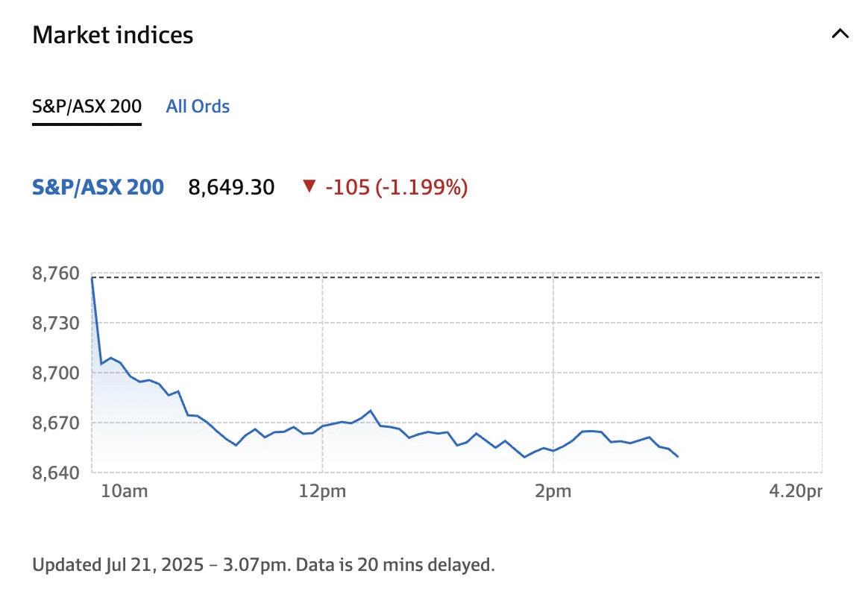Click the 2pm time axis label
868x597 pixels.
(x=553, y=491)
